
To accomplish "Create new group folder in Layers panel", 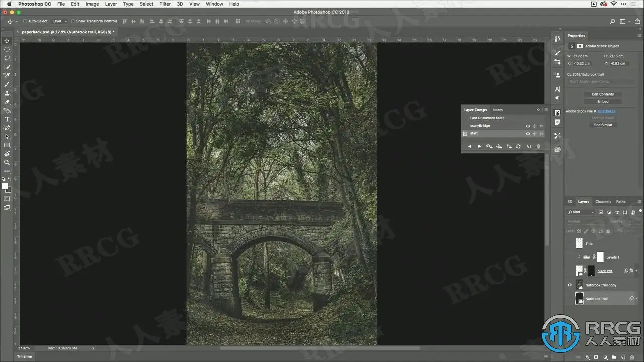I will (x=614, y=358).
